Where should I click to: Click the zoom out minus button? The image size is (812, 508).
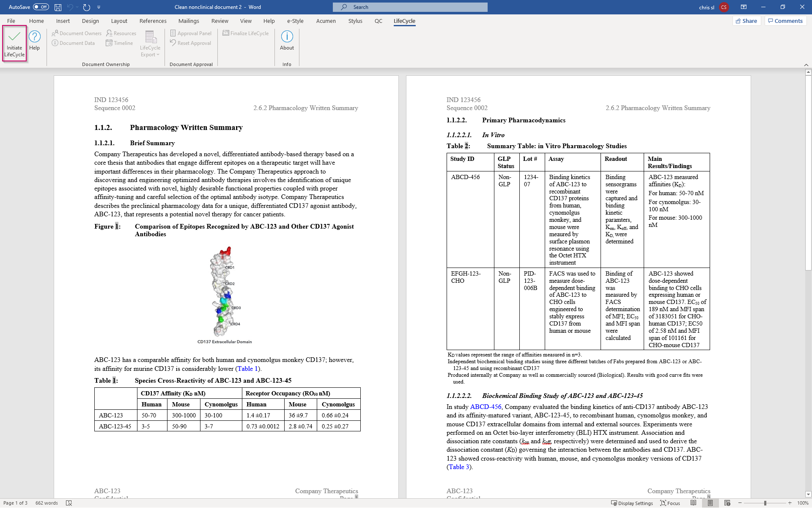(740, 503)
